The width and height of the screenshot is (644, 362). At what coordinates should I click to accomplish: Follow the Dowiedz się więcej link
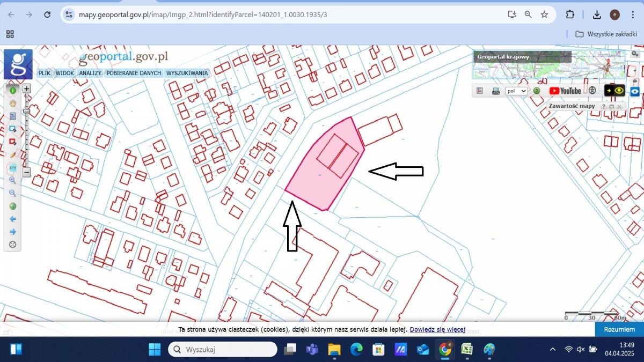coord(437,330)
